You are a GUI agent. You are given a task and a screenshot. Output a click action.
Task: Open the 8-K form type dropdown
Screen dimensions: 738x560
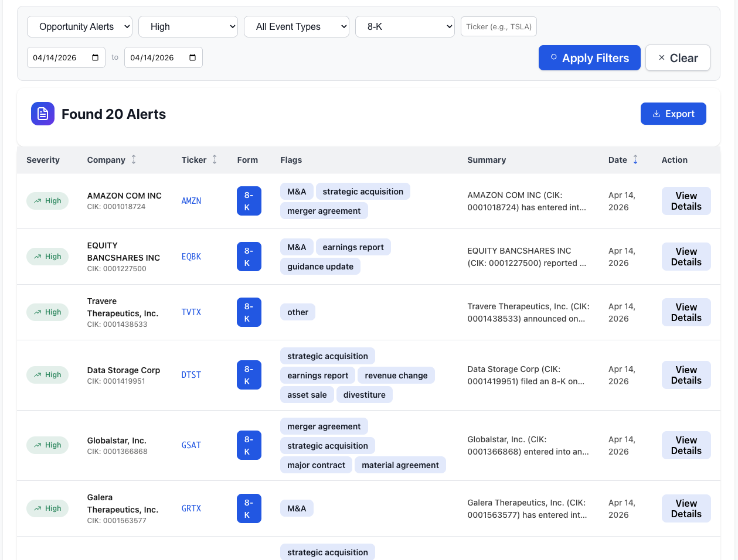tap(405, 26)
